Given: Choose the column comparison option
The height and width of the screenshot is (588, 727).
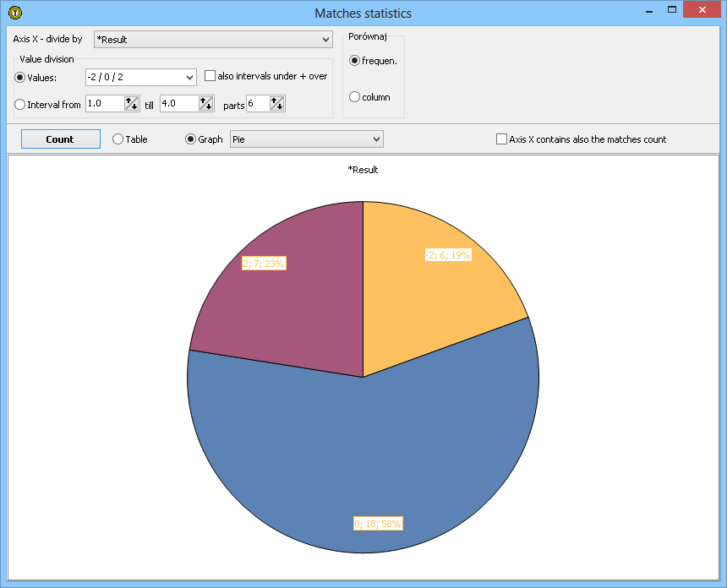Looking at the screenshot, I should point(355,97).
